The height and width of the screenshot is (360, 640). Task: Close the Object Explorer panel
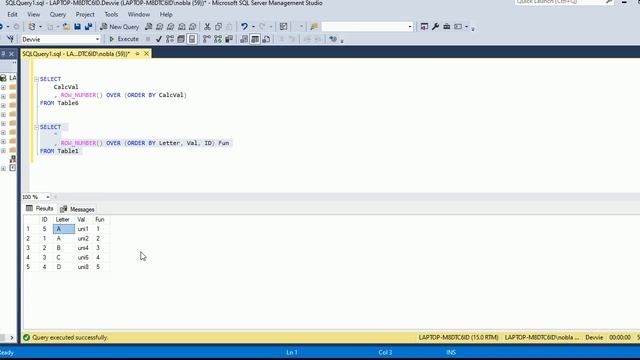coord(11,53)
